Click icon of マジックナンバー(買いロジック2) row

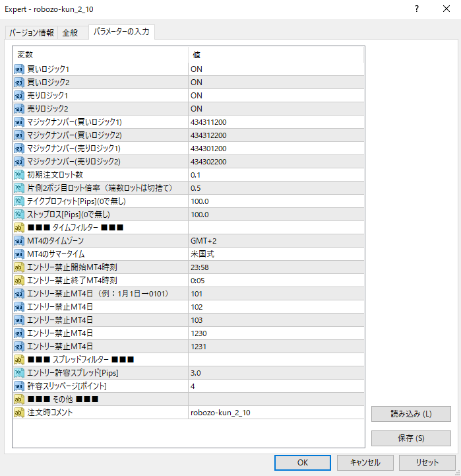click(19, 135)
